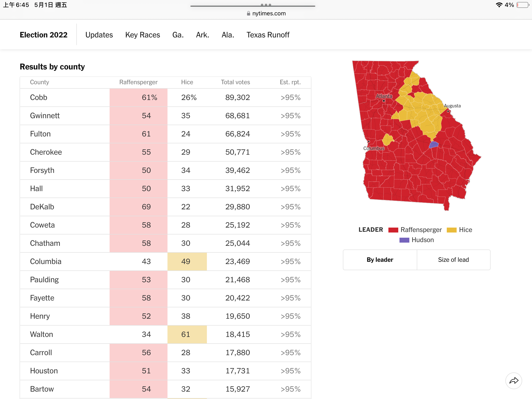The width and height of the screenshot is (532, 399).
Task: Tap the Wi-Fi status icon
Action: pos(499,5)
